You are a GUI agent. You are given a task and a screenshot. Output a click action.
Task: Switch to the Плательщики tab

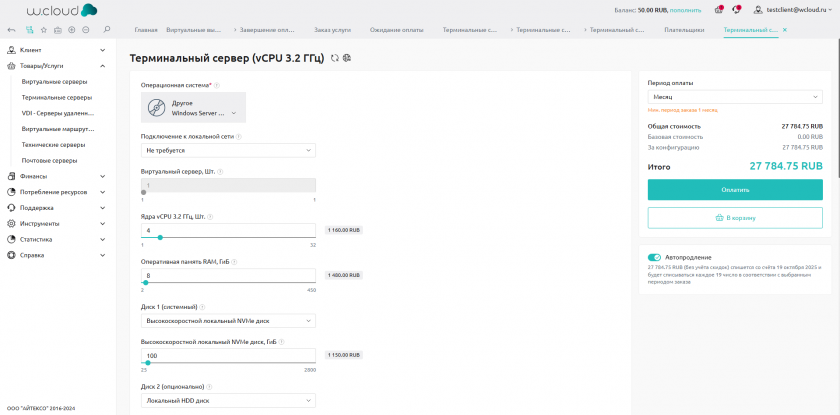point(685,30)
